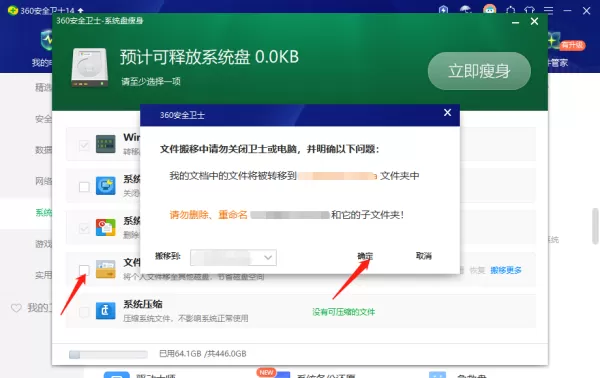Open the user avatar in the main title bar
This screenshot has width=600, height=378.
[x=490, y=9]
